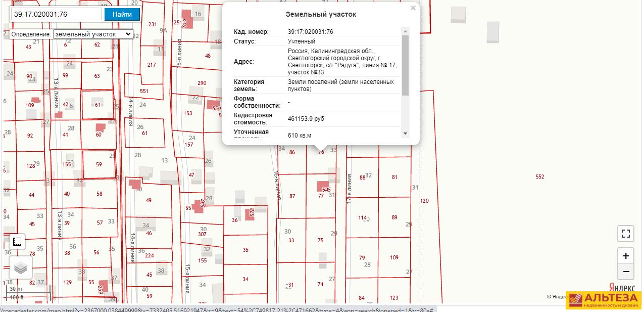Click the map scale bar
Viewport: 644px width, 312px height.
(28, 292)
